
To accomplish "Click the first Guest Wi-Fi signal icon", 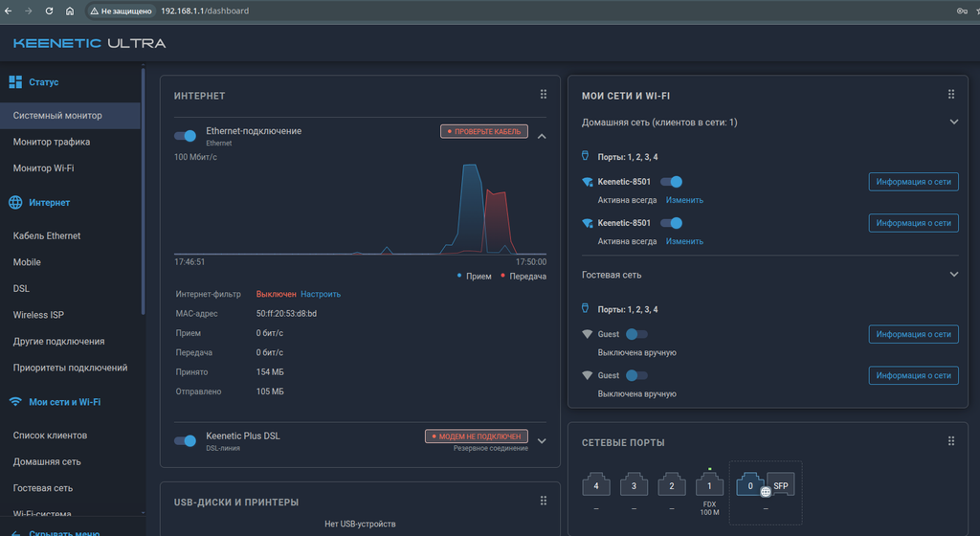I will pos(587,334).
